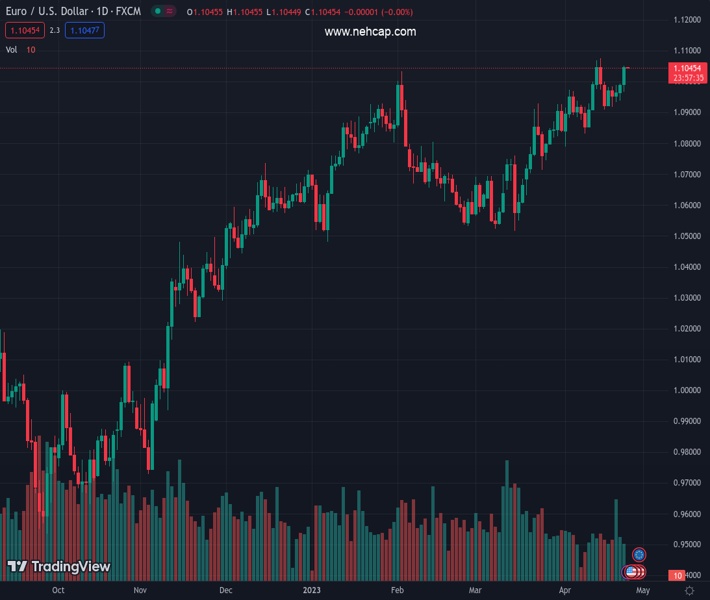The height and width of the screenshot is (600, 710).
Task: Click the Nov label on time axis
Action: click(x=140, y=591)
